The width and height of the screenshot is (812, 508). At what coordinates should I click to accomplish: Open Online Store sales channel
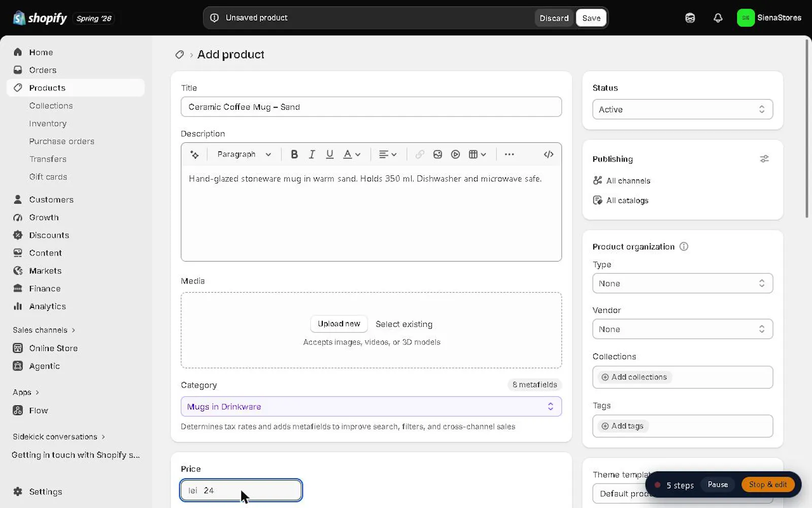[x=76, y=348]
